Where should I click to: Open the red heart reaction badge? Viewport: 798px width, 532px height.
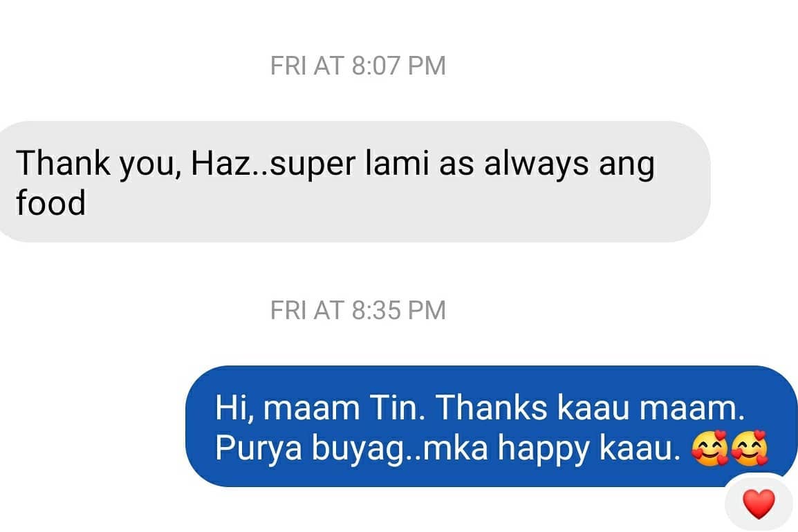click(x=759, y=504)
